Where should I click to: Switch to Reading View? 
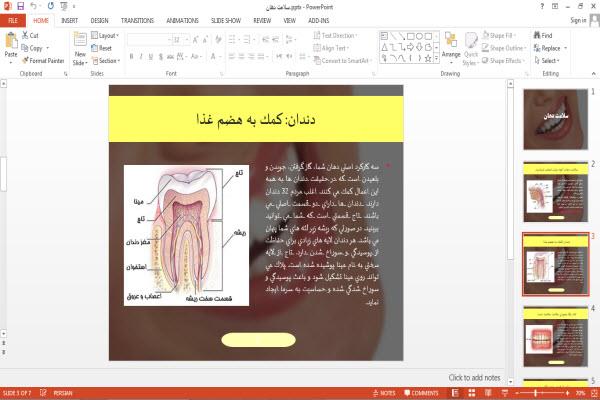pos(488,393)
